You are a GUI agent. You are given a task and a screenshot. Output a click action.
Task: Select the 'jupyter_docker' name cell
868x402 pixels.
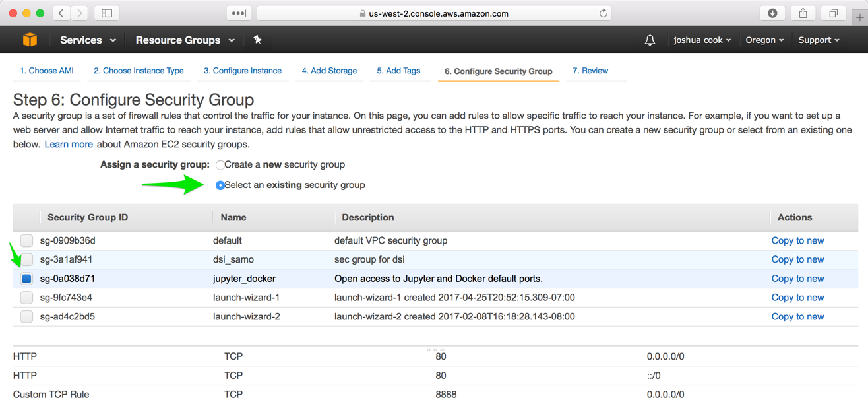(244, 279)
